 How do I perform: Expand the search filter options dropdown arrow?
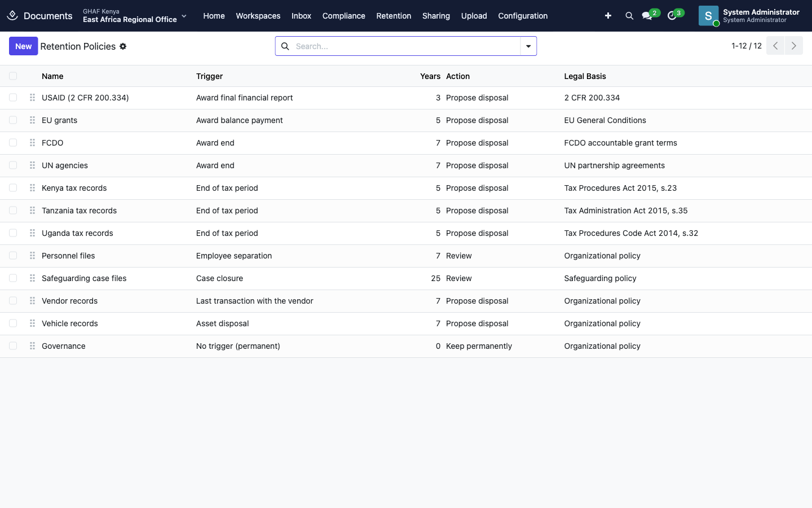528,46
